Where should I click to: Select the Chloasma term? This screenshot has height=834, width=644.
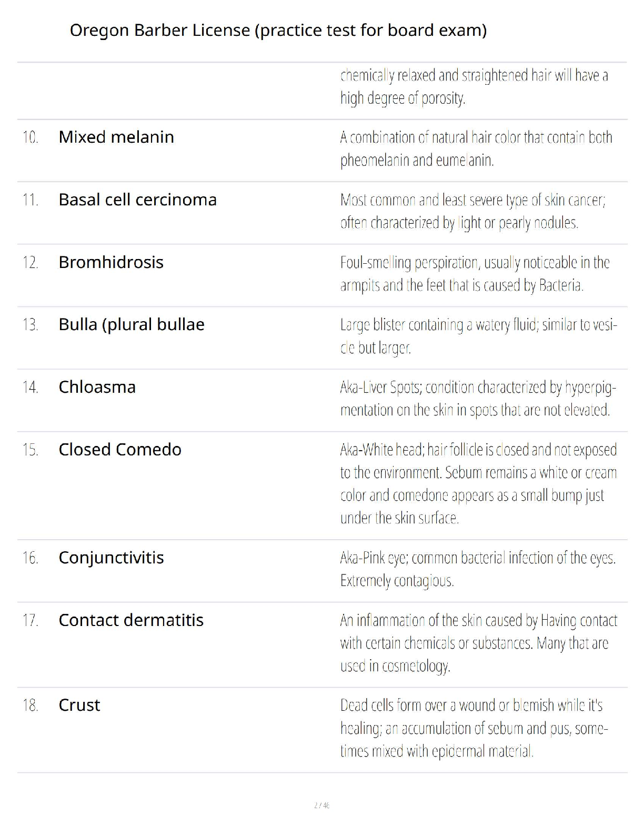click(x=97, y=387)
